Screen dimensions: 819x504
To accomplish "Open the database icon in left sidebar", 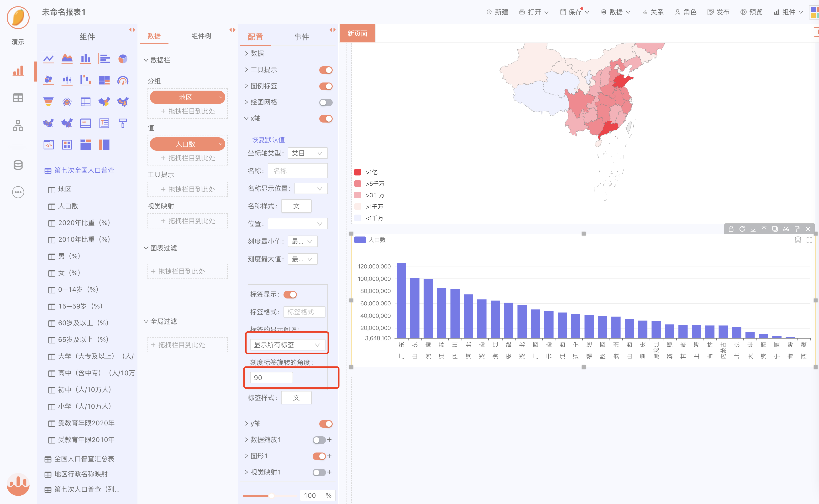I will coord(18,165).
